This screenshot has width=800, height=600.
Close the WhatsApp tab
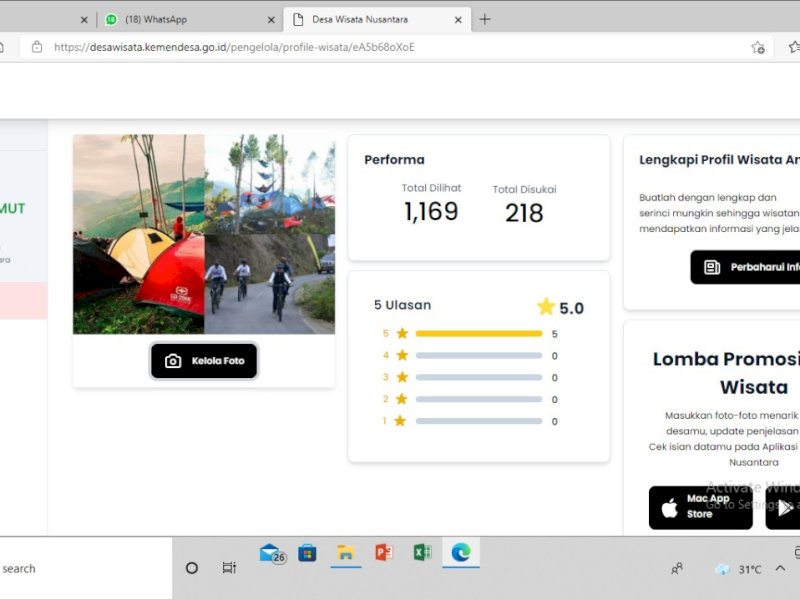tap(271, 20)
